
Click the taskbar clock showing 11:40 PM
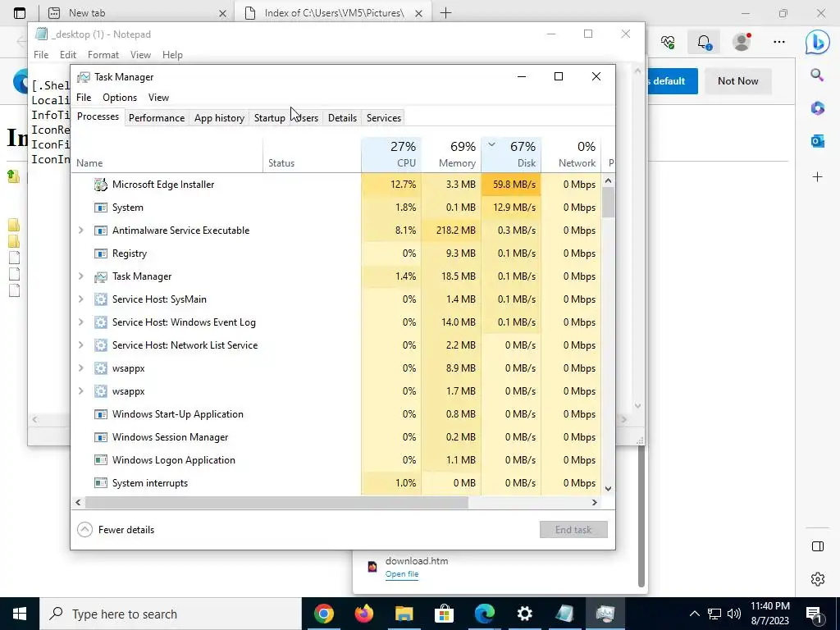pos(769,614)
